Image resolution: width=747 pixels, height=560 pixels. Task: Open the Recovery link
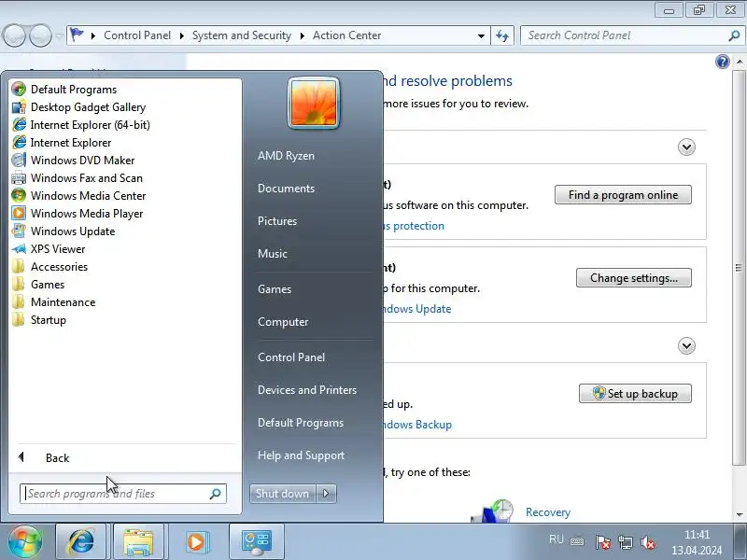(x=548, y=511)
